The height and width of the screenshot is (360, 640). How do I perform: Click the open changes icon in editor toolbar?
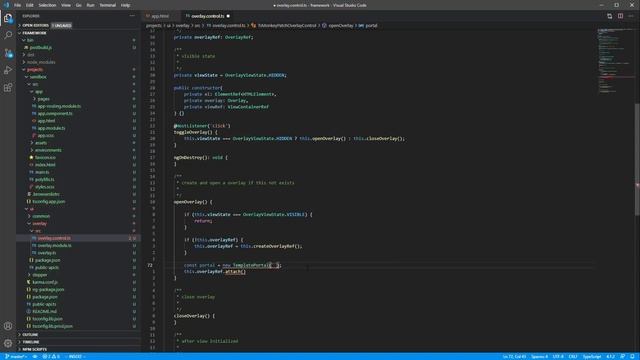click(x=609, y=16)
